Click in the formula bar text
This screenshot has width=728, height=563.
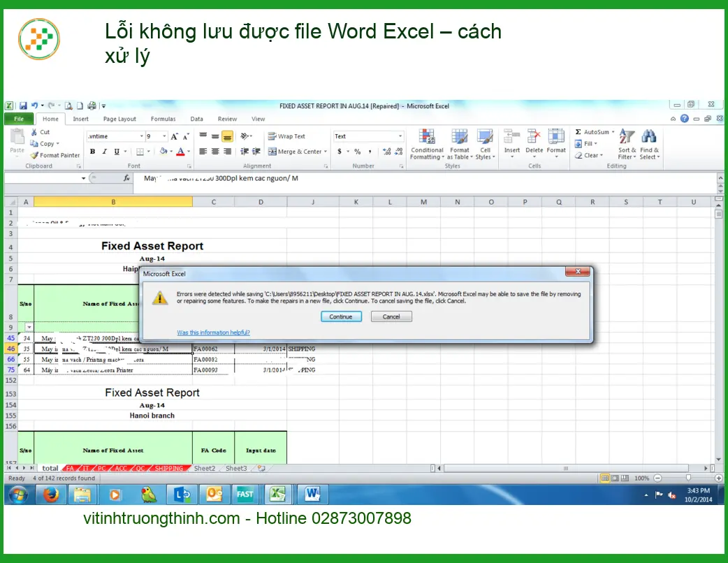click(x=221, y=178)
